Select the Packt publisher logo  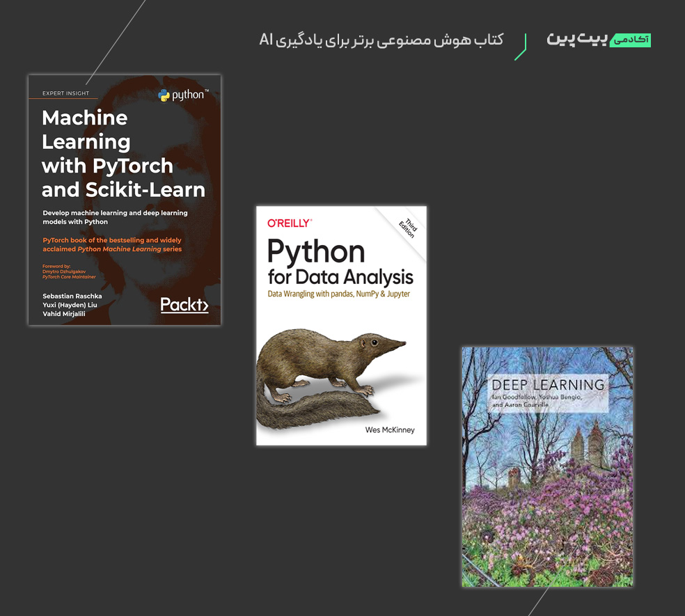coord(184,304)
